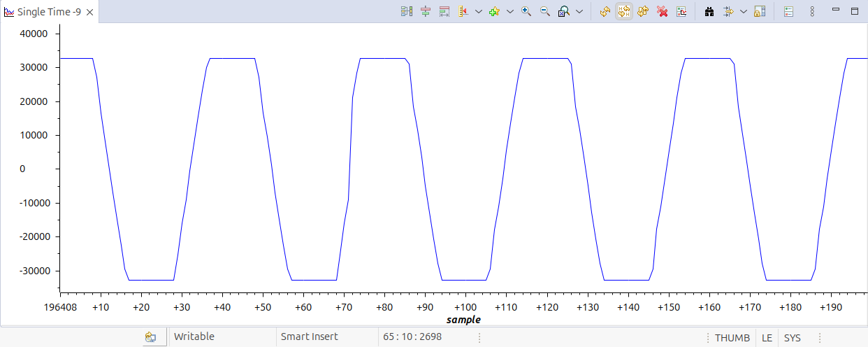Click the reset zoom magnifier icon

563,12
